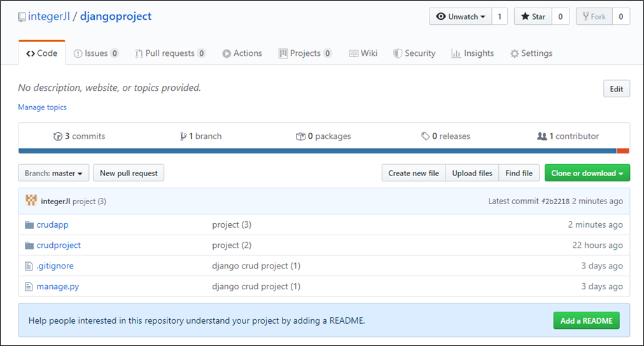View 0 packages link
This screenshot has width=644, height=346.
coord(324,136)
